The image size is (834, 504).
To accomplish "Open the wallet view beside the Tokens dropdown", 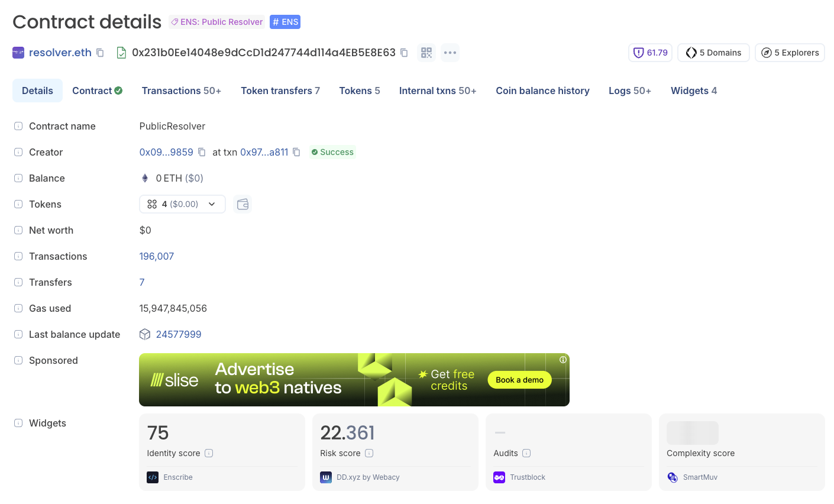I will pos(242,203).
